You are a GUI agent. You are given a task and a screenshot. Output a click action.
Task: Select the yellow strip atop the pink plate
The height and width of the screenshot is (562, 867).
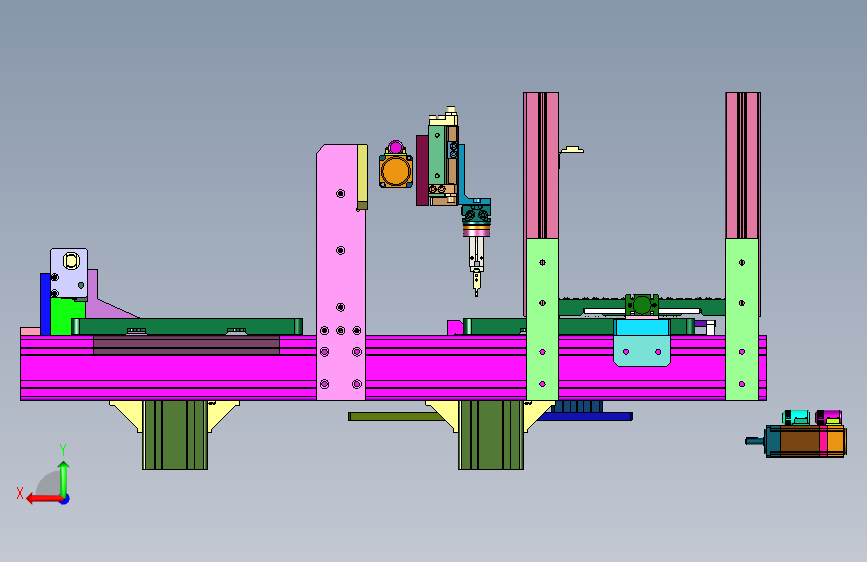[x=362, y=173]
